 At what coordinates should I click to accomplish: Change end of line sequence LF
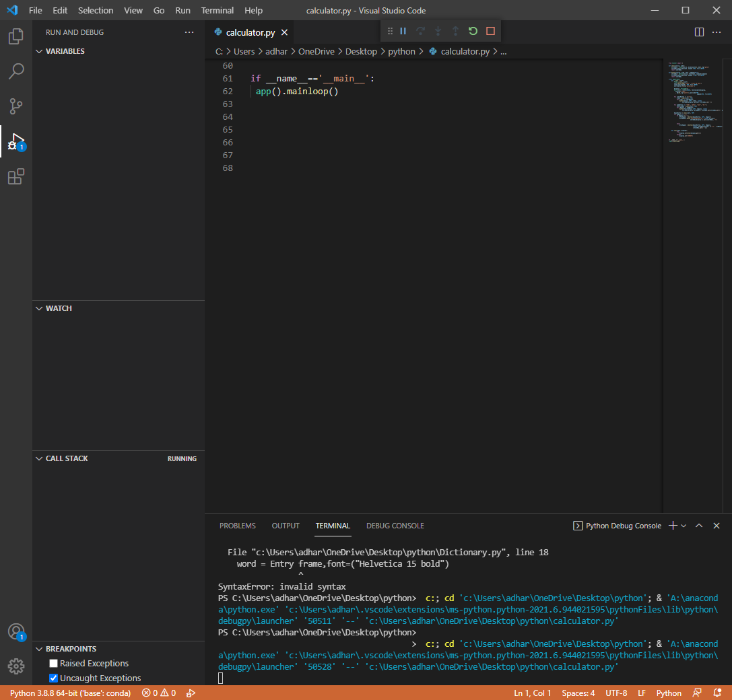[642, 693]
